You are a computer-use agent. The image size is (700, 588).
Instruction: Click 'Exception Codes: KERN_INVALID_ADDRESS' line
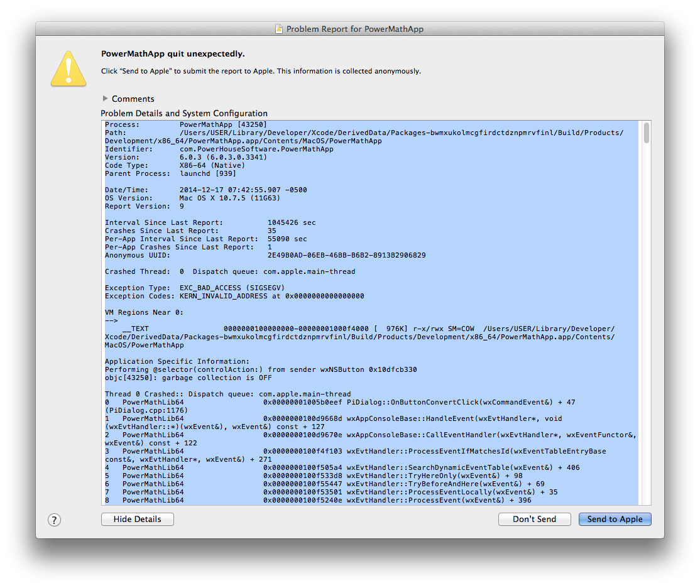[234, 296]
